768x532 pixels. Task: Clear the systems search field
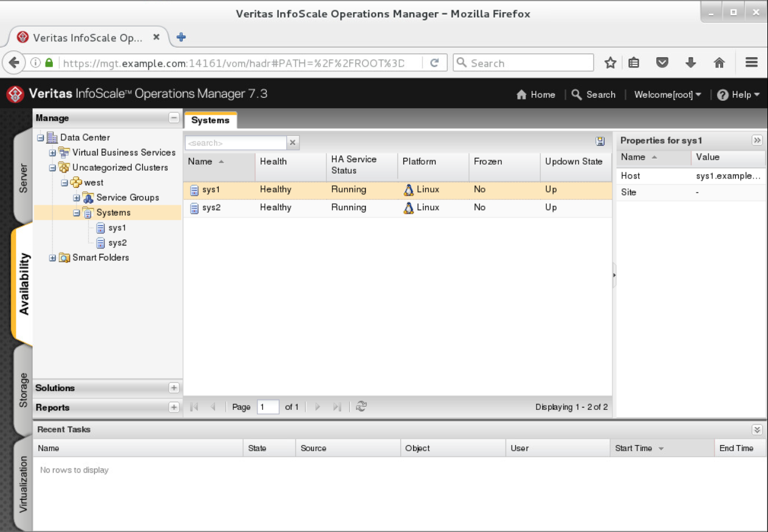tap(292, 142)
